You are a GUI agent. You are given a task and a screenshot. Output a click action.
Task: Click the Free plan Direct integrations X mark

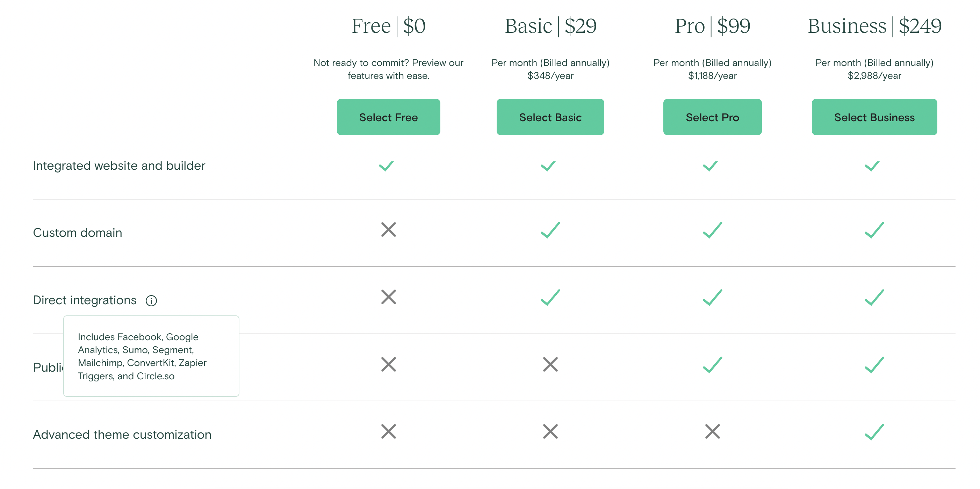(388, 297)
